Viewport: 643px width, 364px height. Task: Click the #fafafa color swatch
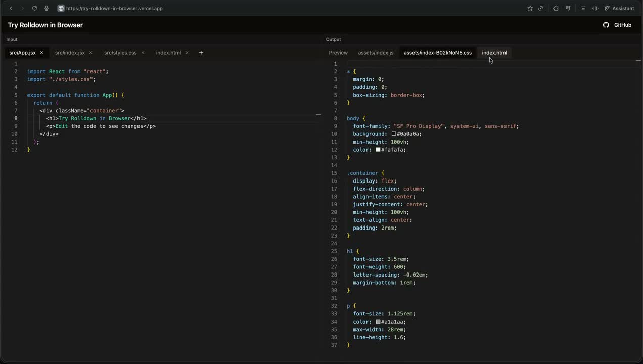tap(378, 150)
